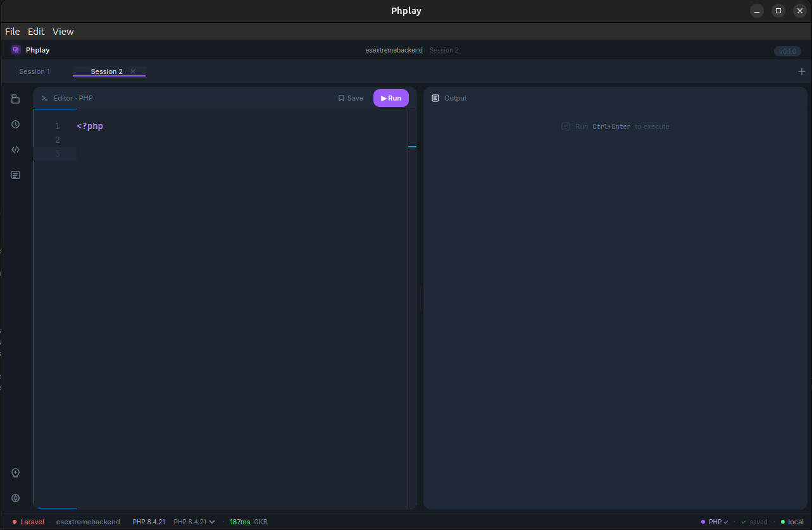Open the code snippets icon in sidebar

click(x=16, y=150)
